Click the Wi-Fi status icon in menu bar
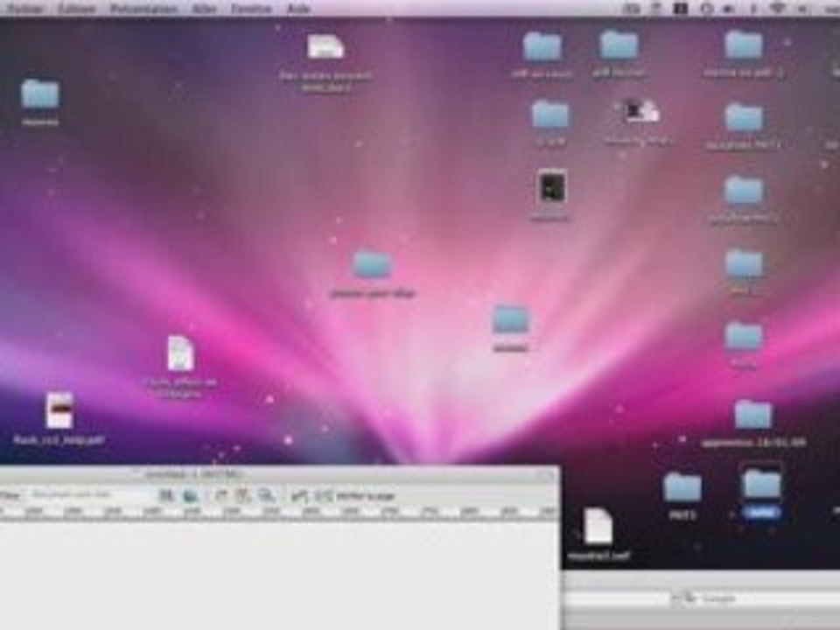840x630 pixels. [779, 8]
